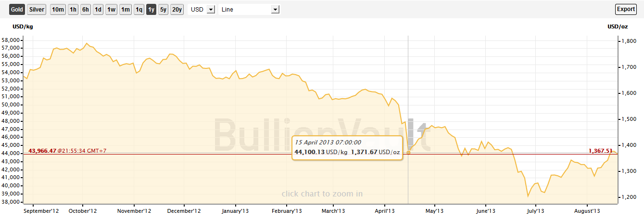
Task: Set time range to 1h
Action: (73, 10)
